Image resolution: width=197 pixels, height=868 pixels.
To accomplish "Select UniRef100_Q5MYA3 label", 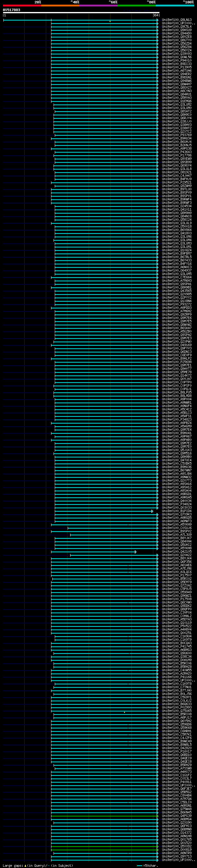I will pos(177,98).
